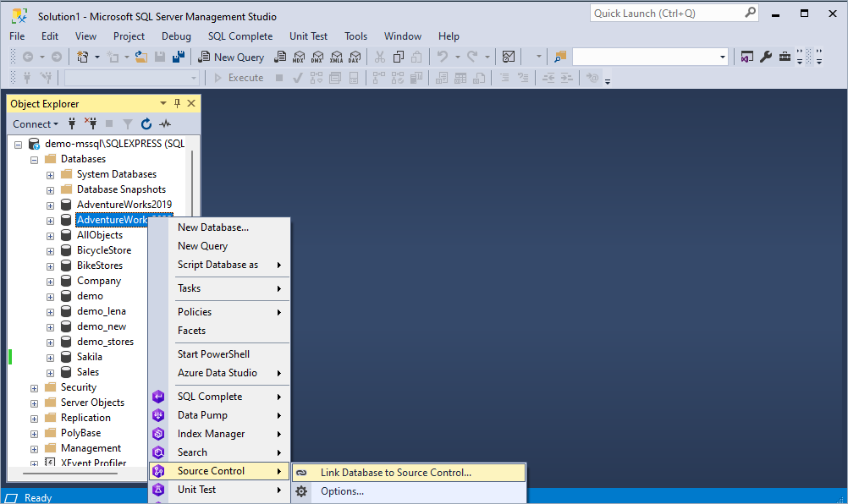Expand the BikeStores database node
848x504 pixels.
coord(50,266)
